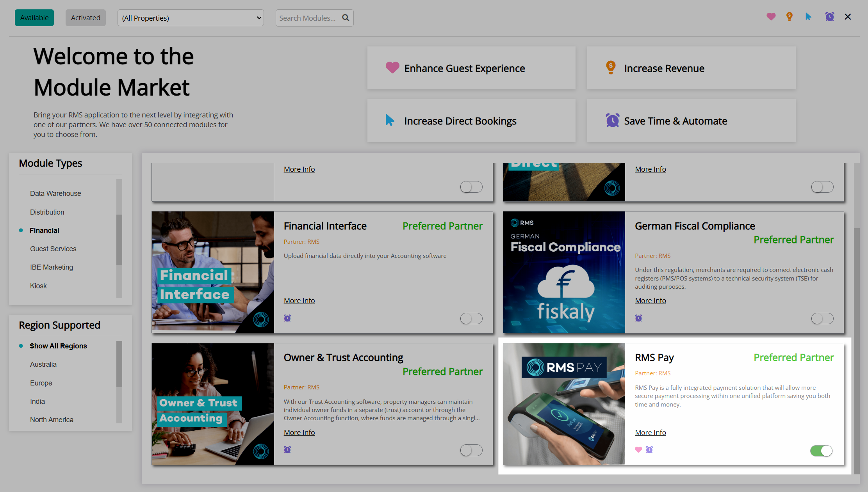Click the module list vertical scrollbar
The height and width of the screenshot is (492, 868).
pos(857,351)
